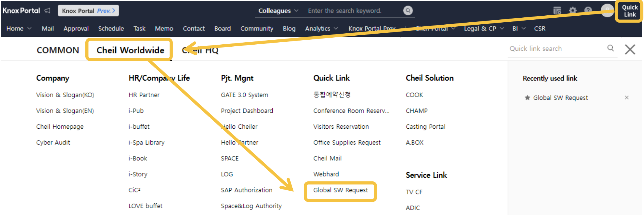Open the Colleagues search scope dropdown
This screenshot has height=215, width=644.
278,11
